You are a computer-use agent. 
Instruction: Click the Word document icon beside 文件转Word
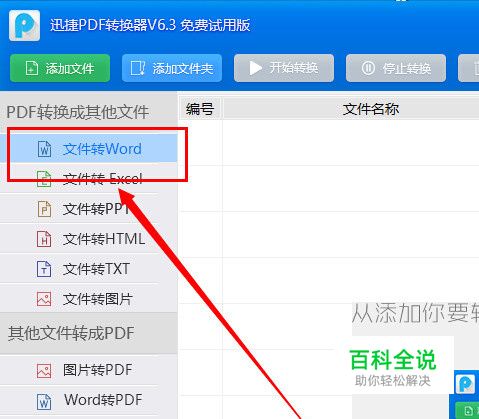(x=44, y=149)
